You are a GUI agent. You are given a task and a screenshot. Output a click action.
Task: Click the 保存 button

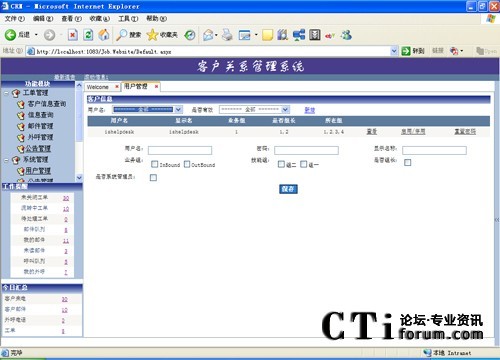tap(288, 189)
